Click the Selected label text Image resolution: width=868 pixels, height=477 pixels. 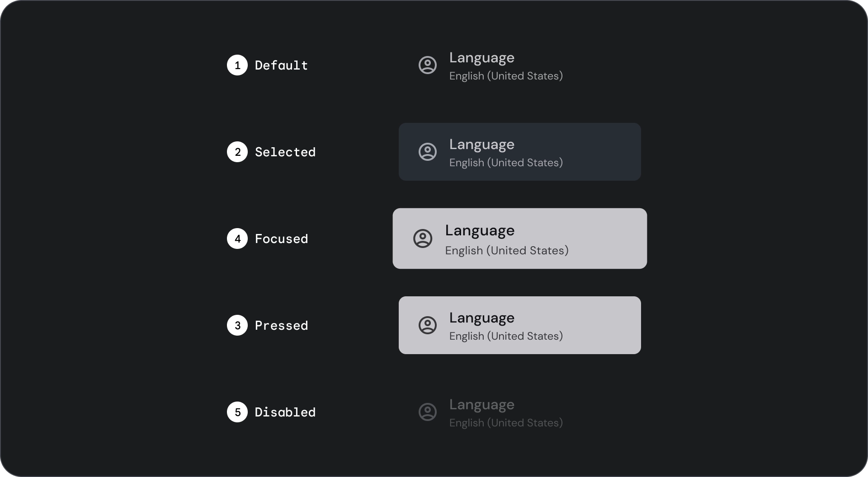tap(286, 152)
